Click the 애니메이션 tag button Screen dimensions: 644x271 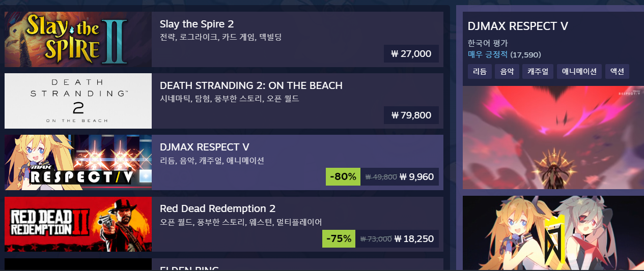point(579,71)
